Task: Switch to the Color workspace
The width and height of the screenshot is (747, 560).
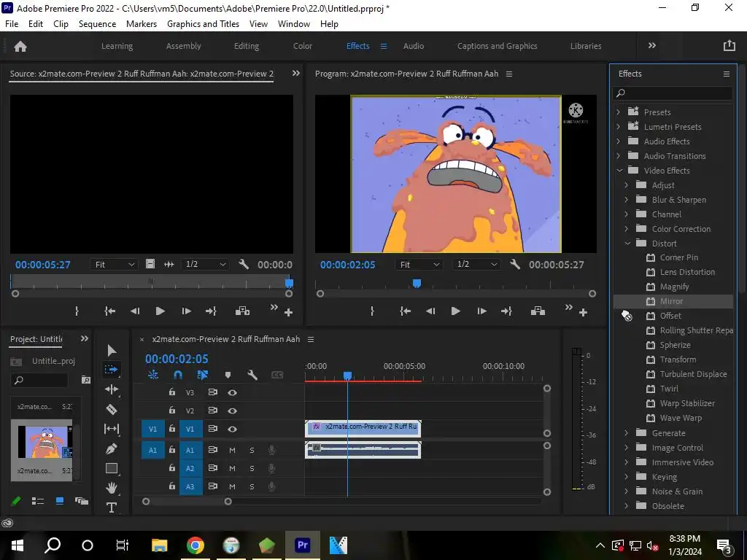Action: click(x=303, y=46)
